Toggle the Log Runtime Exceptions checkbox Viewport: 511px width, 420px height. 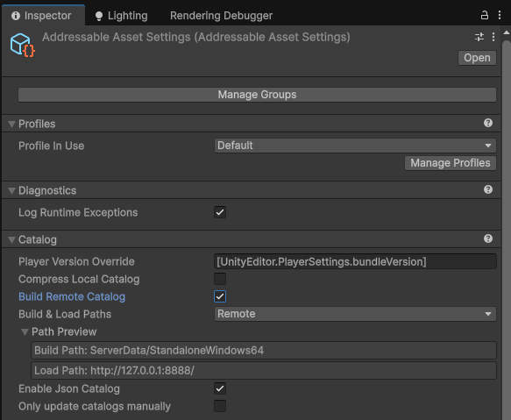[220, 212]
